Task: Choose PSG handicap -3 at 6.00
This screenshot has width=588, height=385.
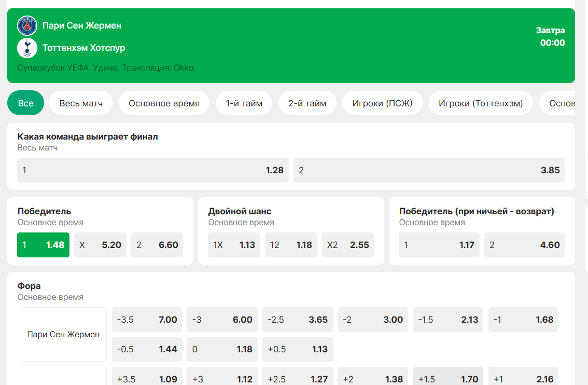Action: (x=222, y=320)
